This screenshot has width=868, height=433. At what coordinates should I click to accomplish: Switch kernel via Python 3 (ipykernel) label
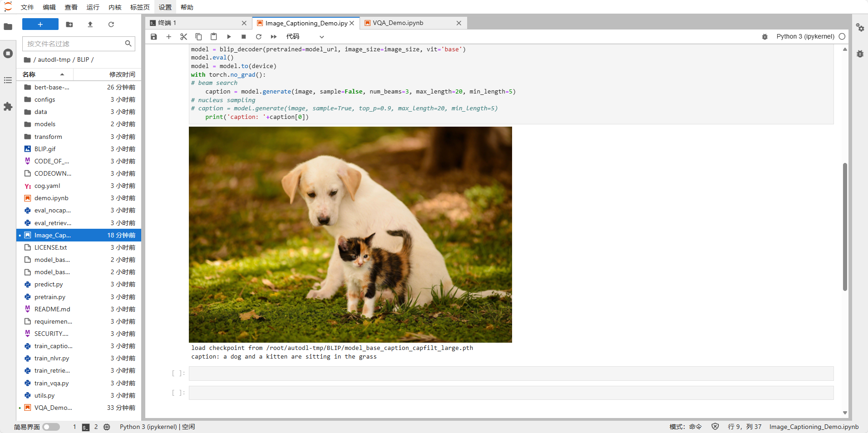click(805, 37)
